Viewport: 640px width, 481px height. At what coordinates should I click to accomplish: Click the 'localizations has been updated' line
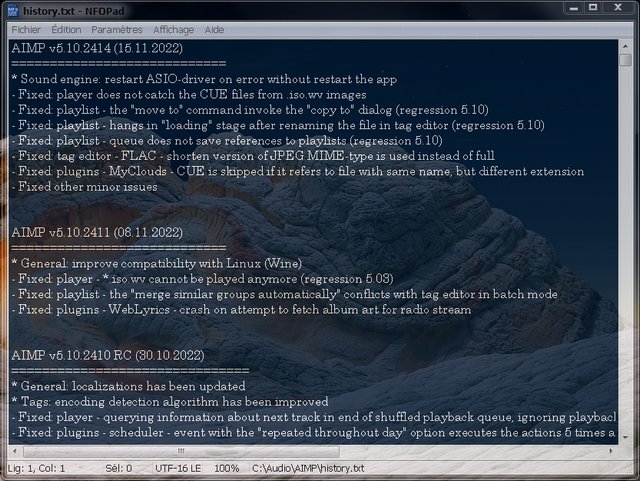tap(129, 387)
